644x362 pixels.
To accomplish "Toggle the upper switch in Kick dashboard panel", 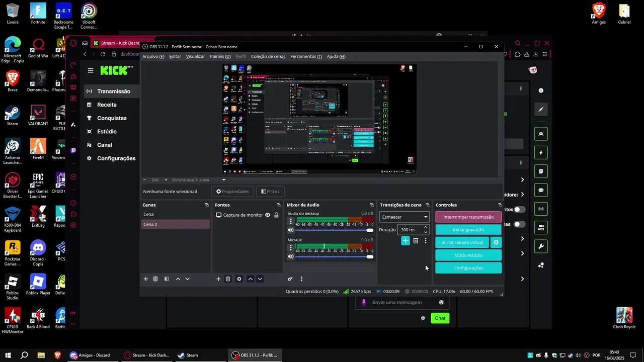I will click(x=519, y=210).
